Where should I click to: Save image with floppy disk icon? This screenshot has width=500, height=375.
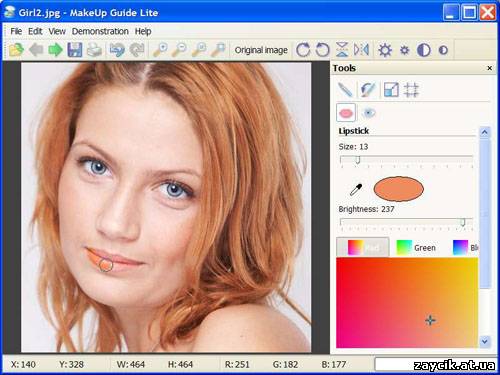tap(75, 50)
